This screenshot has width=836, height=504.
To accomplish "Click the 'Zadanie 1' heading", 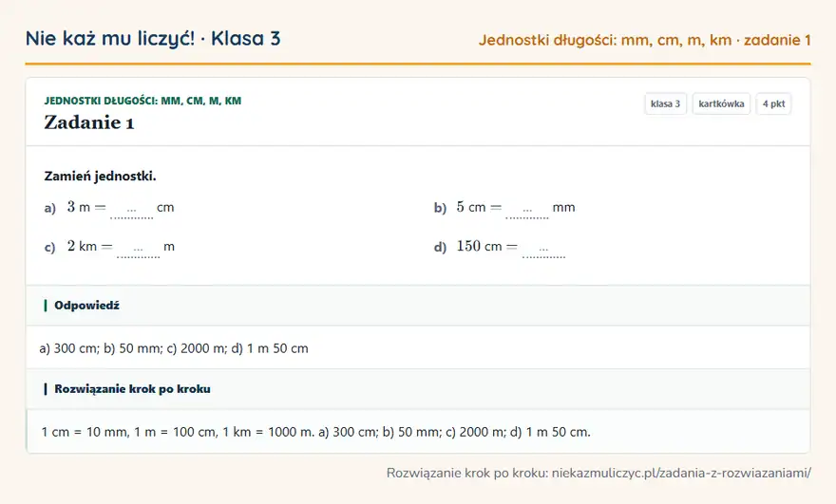I will [x=89, y=122].
